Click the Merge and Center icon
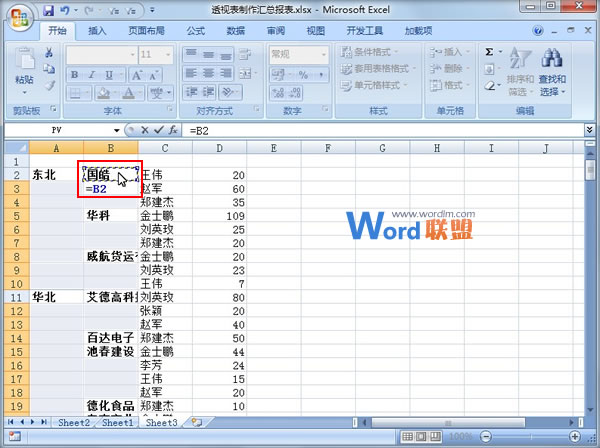600x448 pixels. tap(245, 73)
